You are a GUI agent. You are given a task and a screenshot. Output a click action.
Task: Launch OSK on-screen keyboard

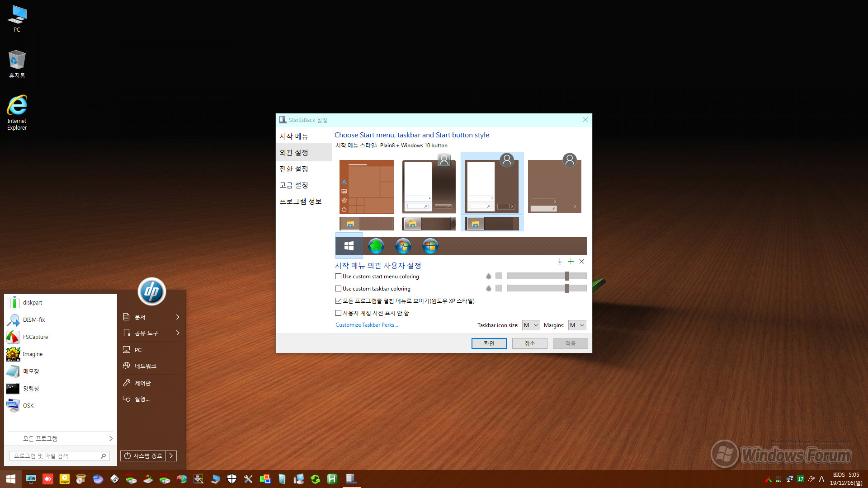[x=61, y=406]
